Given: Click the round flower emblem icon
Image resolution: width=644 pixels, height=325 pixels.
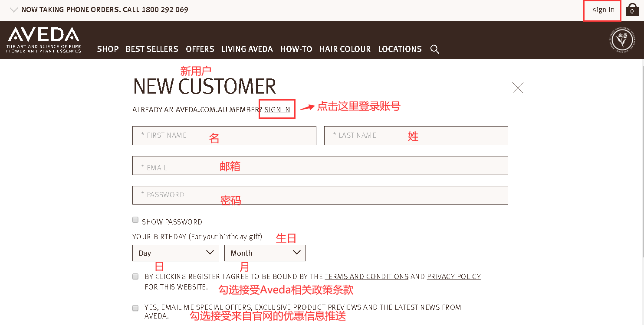Looking at the screenshot, I should point(621,40).
